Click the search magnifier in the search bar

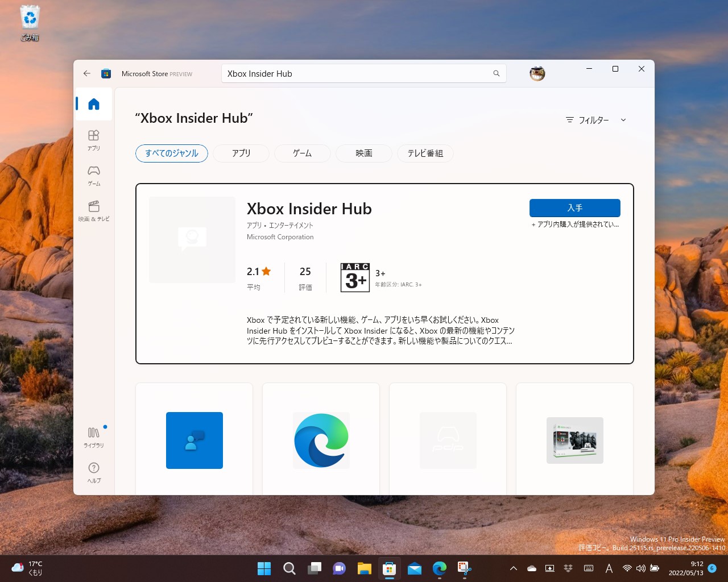click(495, 73)
